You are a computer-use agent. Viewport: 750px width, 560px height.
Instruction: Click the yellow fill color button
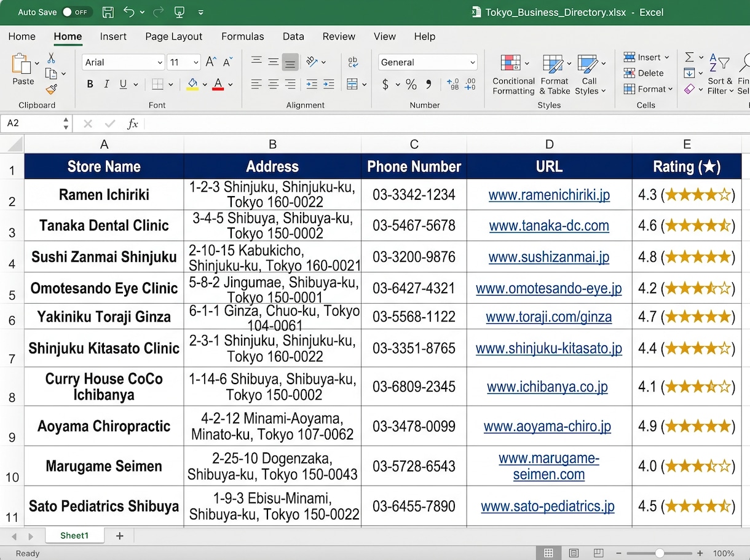tap(192, 84)
